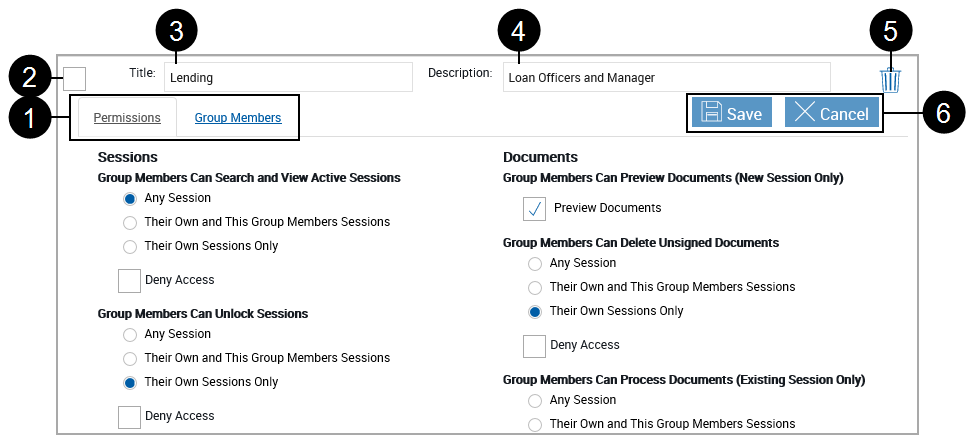974x435 pixels.
Task: Click Group Members Can Search and View heading
Action: tap(249, 178)
